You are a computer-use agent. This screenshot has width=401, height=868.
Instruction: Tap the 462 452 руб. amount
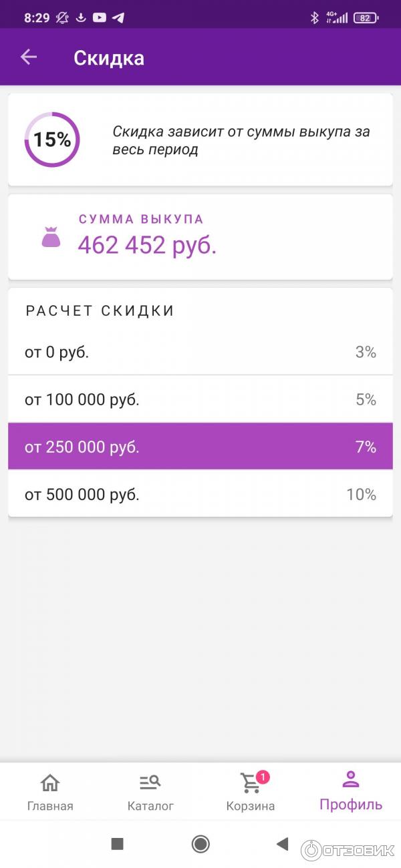[147, 245]
